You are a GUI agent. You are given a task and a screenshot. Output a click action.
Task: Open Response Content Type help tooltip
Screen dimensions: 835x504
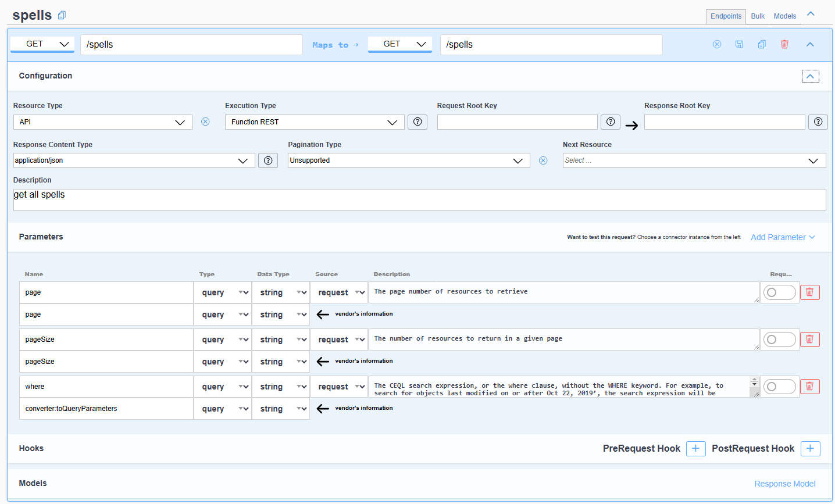(x=267, y=160)
